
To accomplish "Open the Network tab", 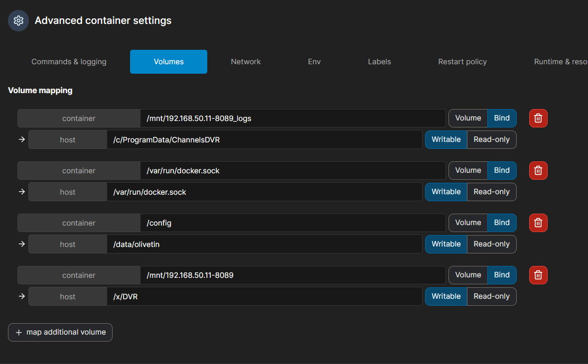I will 246,62.
